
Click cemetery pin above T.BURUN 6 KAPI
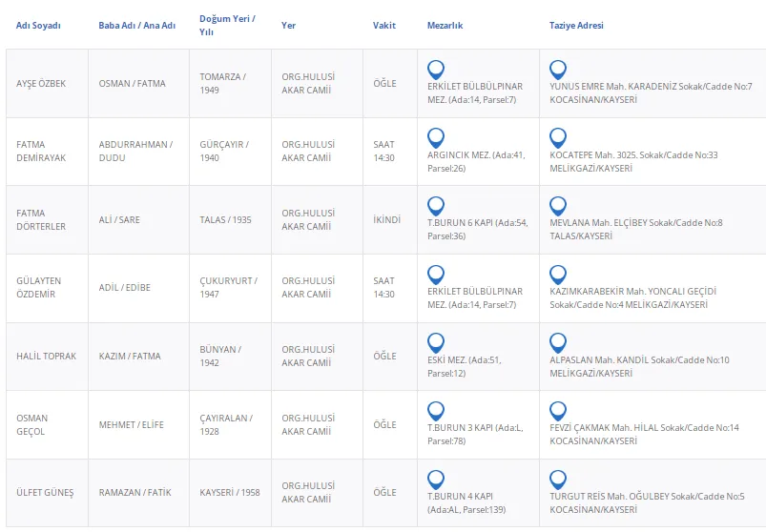(x=436, y=205)
